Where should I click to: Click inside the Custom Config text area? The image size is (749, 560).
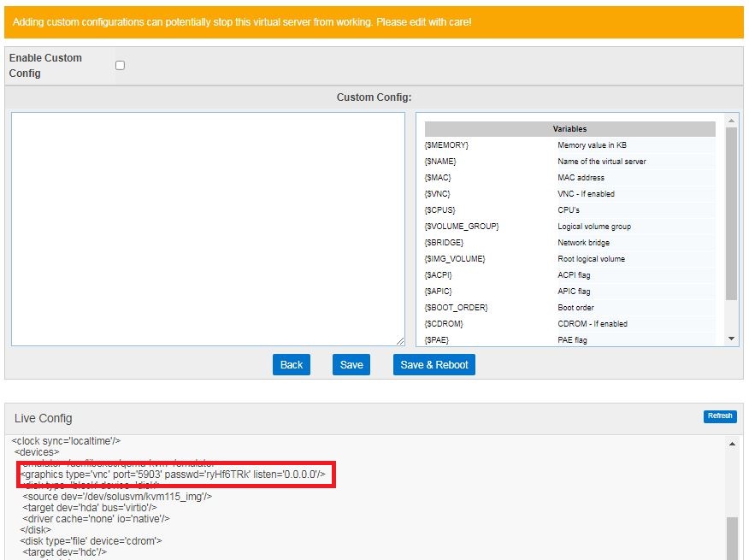coord(208,228)
